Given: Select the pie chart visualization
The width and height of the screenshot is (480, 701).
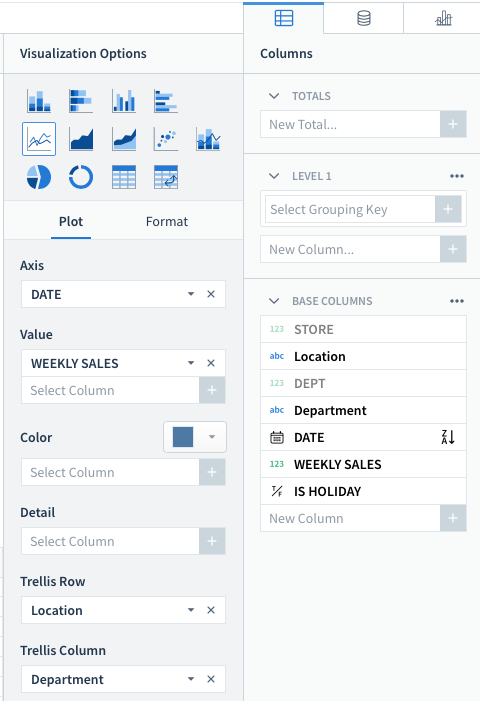Looking at the screenshot, I should (x=39, y=177).
